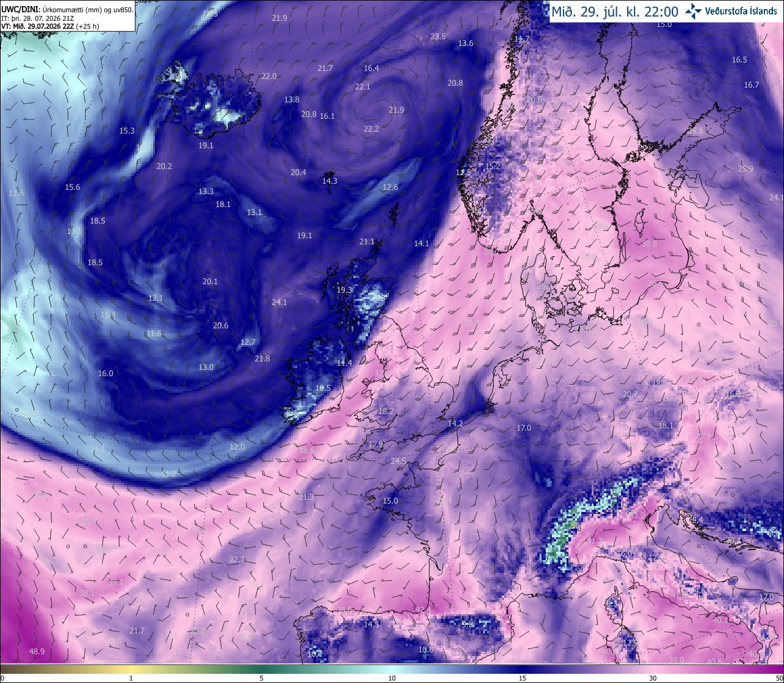Click the Veðurstofa Íslands logo icon
Screen dimensions: 784x683
click(x=694, y=11)
